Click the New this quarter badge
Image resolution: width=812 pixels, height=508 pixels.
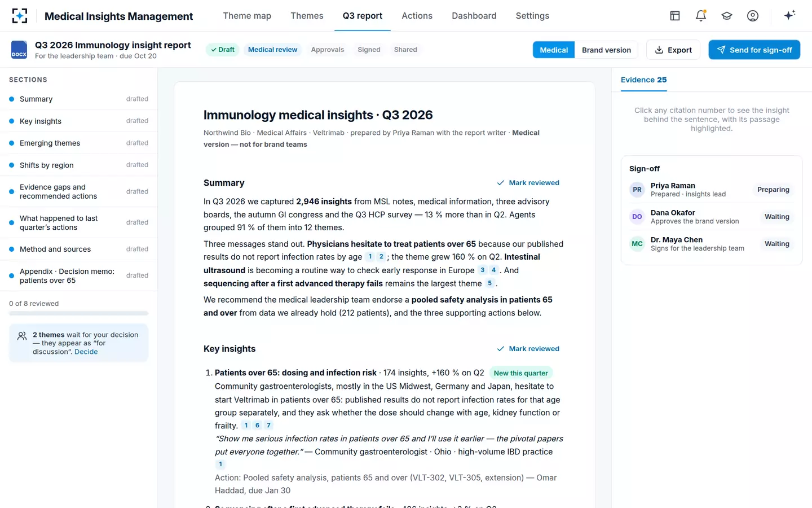point(520,373)
